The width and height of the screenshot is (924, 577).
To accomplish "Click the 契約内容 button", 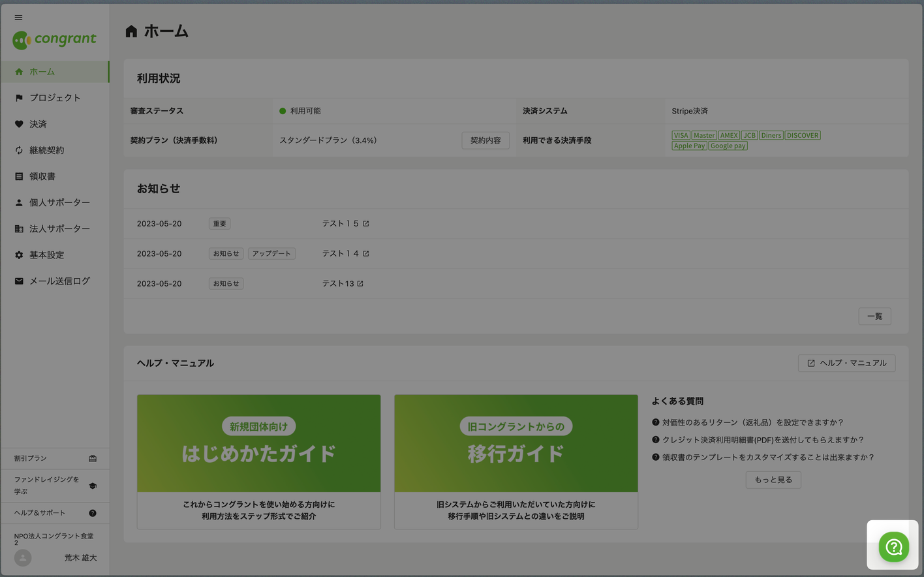I will (x=485, y=140).
